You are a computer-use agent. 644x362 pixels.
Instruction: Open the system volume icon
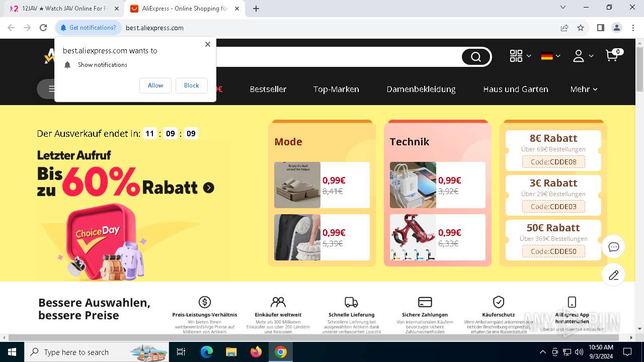579,352
